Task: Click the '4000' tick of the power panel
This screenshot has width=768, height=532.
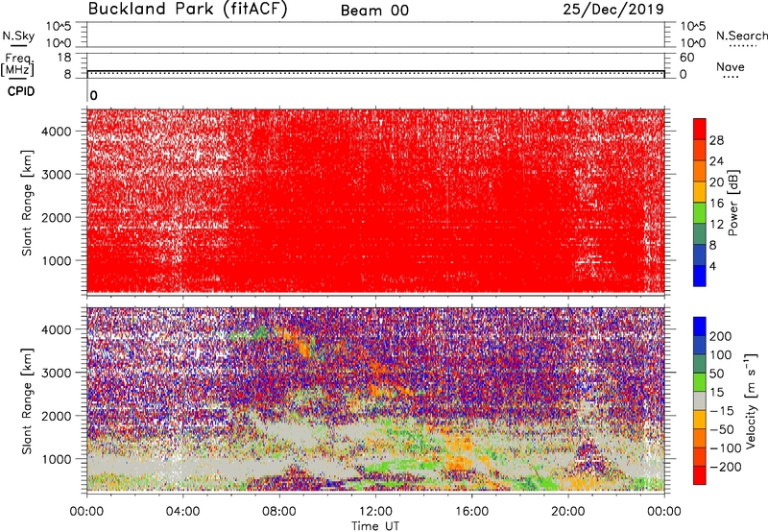Action: 57,132
